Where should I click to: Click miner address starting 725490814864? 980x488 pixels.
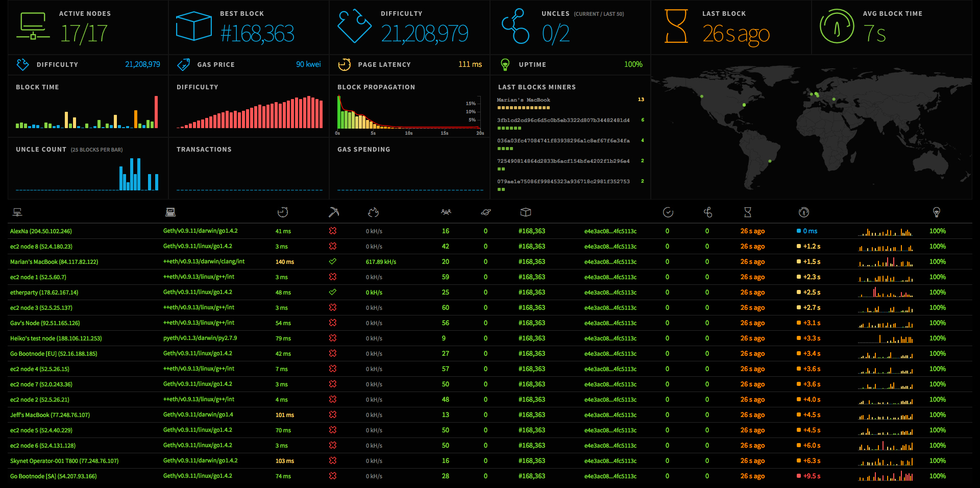[x=563, y=161]
